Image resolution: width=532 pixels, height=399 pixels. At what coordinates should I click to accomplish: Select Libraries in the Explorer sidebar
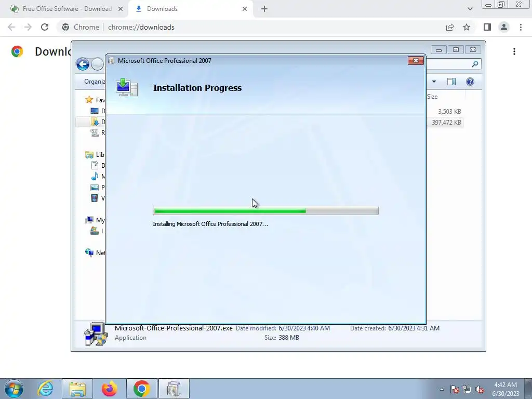point(95,155)
